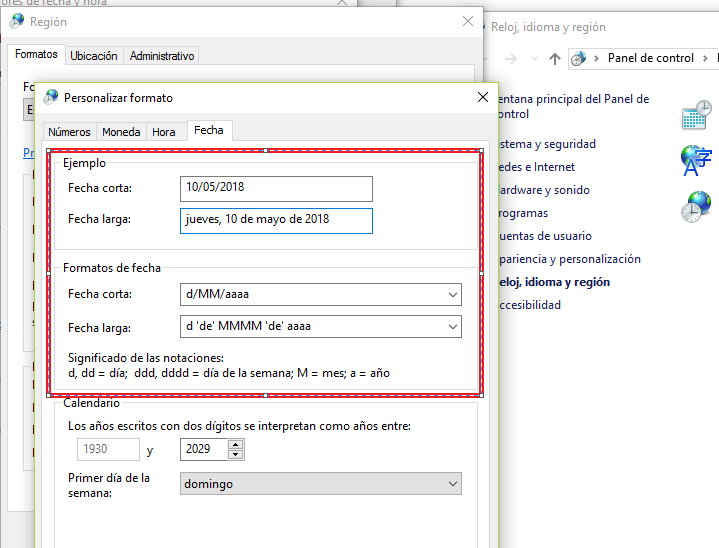
Task: Click the globe icon in Personalizar formato title
Action: (x=50, y=97)
